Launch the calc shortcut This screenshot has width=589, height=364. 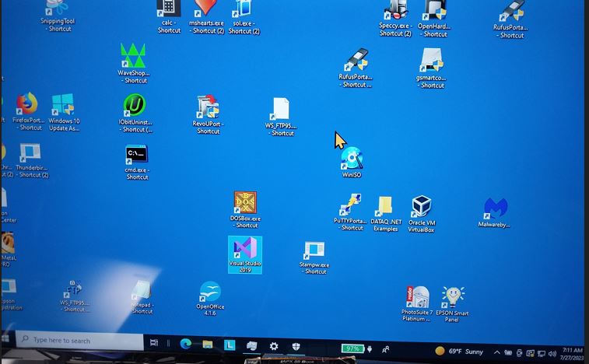169,17
